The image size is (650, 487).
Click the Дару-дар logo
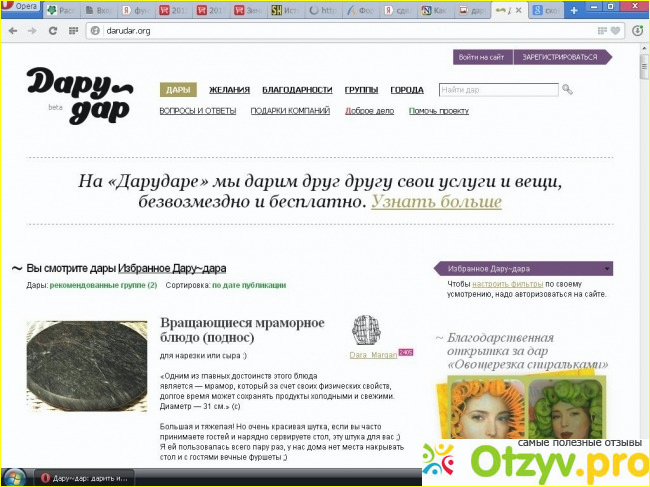(x=78, y=94)
